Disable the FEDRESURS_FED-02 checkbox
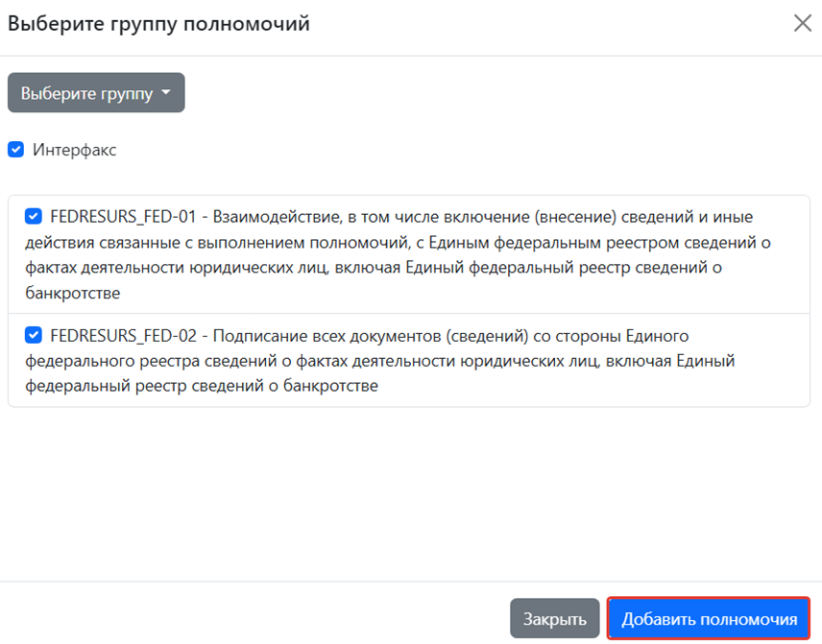This screenshot has width=822, height=644. click(34, 335)
